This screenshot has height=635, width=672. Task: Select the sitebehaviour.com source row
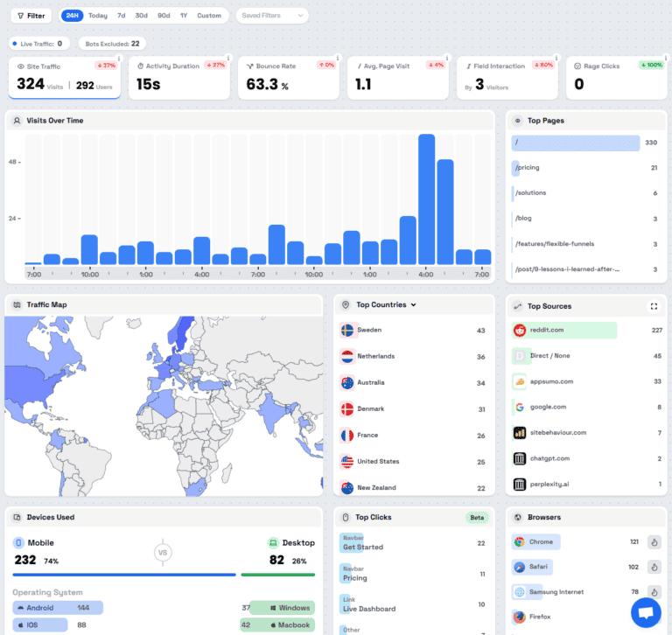point(587,433)
